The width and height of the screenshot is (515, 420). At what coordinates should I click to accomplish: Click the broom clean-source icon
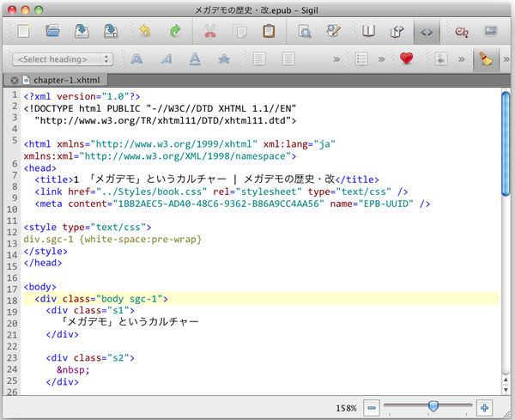(487, 59)
